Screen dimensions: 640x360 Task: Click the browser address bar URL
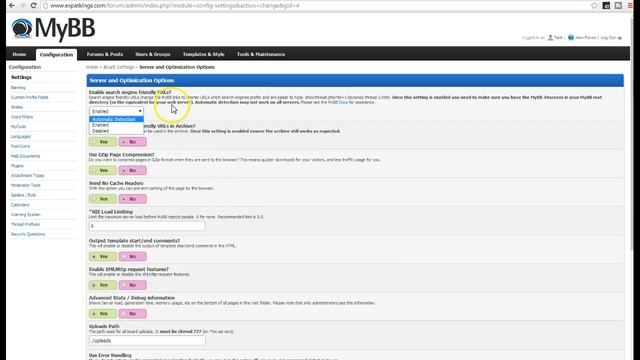(175, 6)
